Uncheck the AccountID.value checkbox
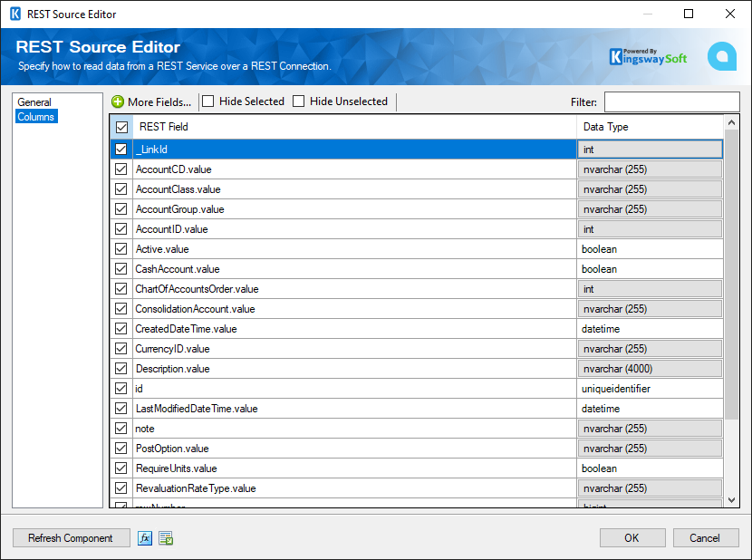This screenshot has height=560, width=752. (x=121, y=229)
